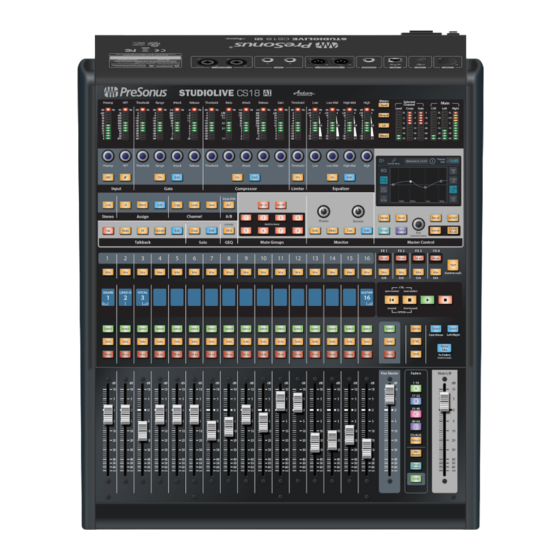Click the SNARE 1 scribble strip
This screenshot has width=560, height=560.
(108, 298)
